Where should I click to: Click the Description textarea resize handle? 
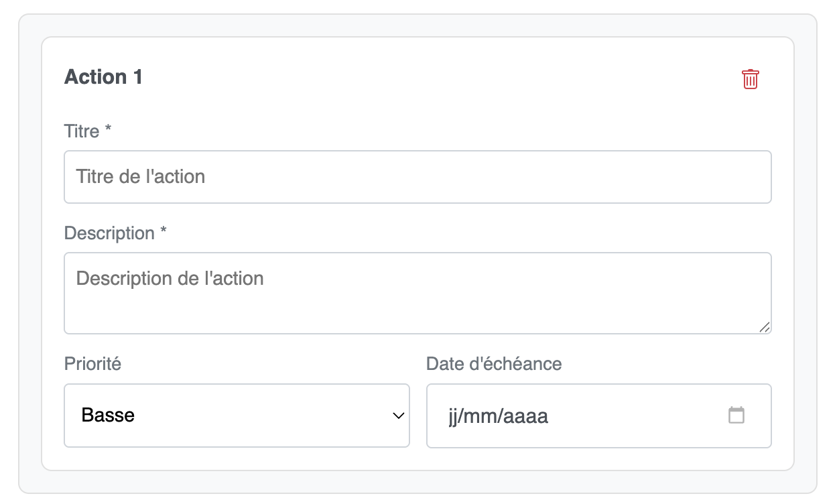point(764,326)
